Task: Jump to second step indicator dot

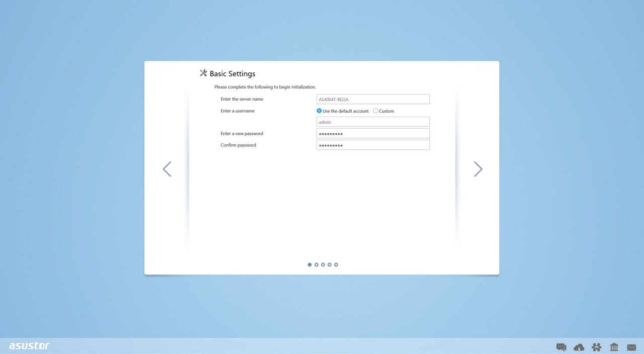Action: coord(316,264)
